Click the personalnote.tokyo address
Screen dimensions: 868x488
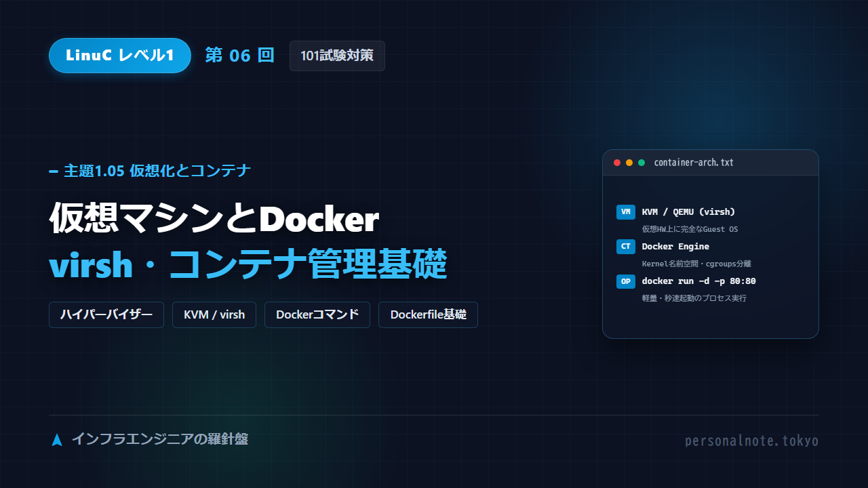(x=751, y=441)
